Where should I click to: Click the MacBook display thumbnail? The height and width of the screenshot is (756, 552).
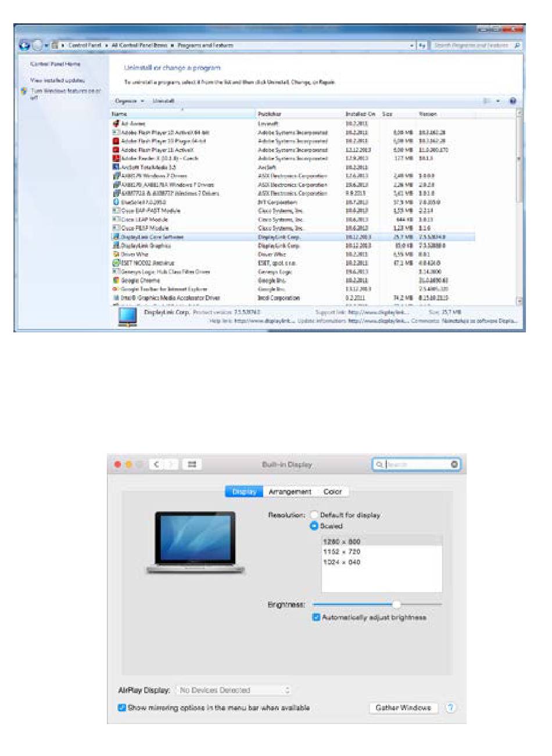tap(195, 543)
